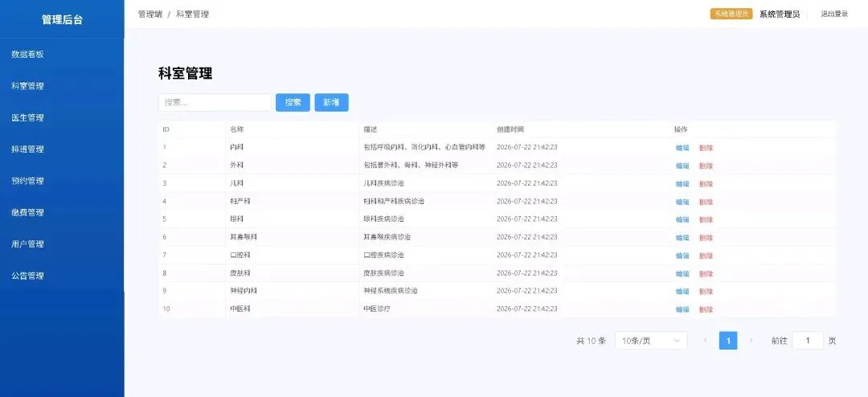Edit the 内科 row
Image resolution: width=868 pixels, height=397 pixels.
(x=682, y=148)
